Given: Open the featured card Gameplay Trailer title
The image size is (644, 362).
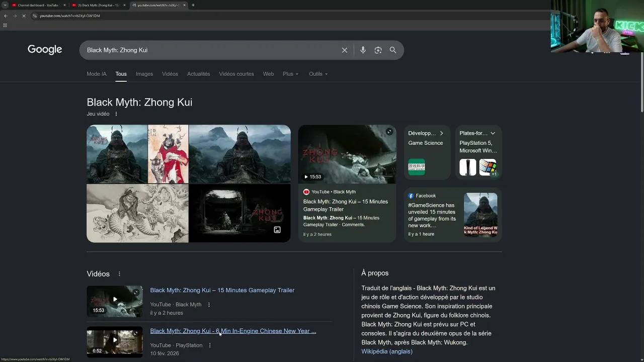Looking at the screenshot, I should (346, 205).
